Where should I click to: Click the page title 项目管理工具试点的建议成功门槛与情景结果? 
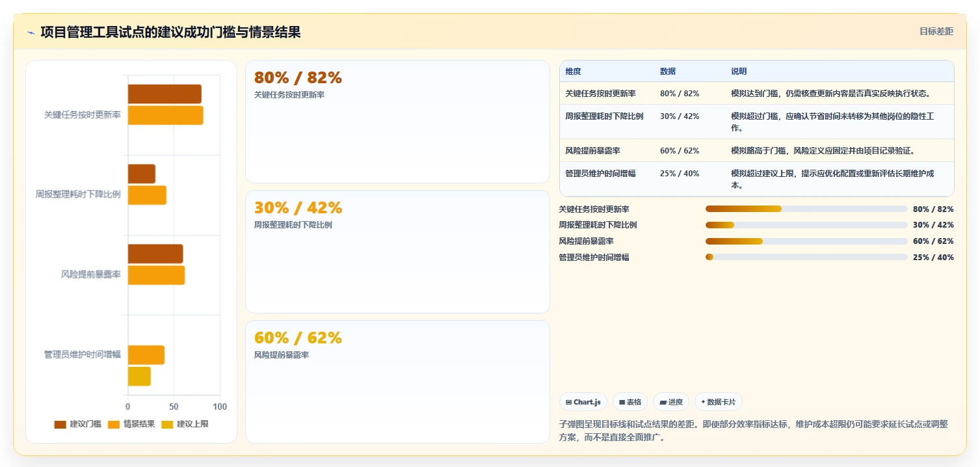coord(170,33)
